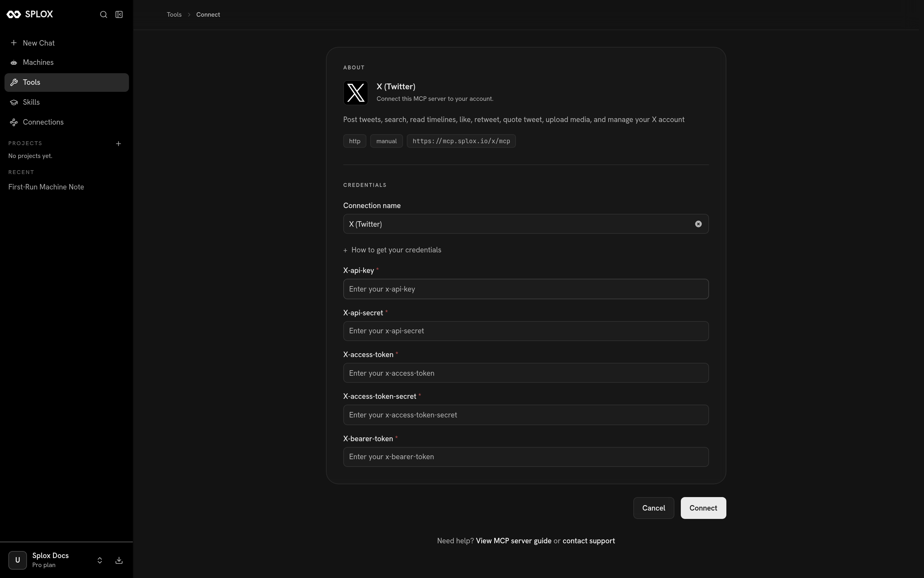Image resolution: width=924 pixels, height=578 pixels.
Task: Open the search icon in sidebar header
Action: tap(104, 14)
